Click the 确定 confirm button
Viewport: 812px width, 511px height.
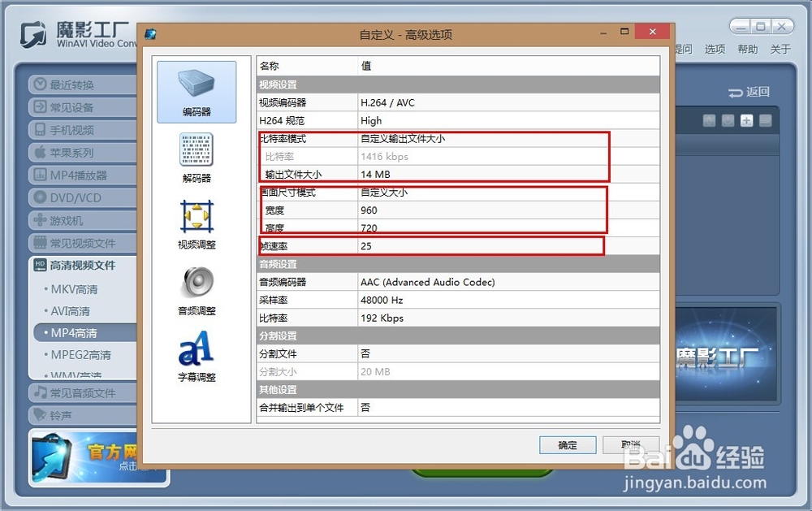568,444
